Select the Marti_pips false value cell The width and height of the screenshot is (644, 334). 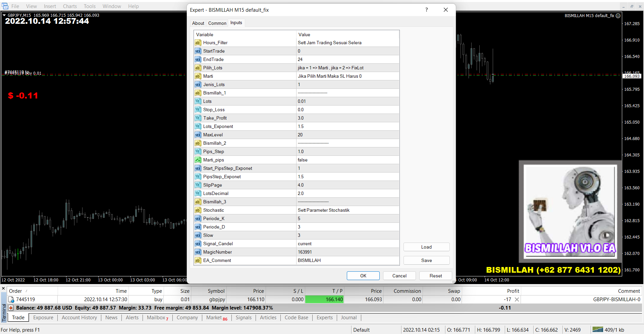[347, 160]
